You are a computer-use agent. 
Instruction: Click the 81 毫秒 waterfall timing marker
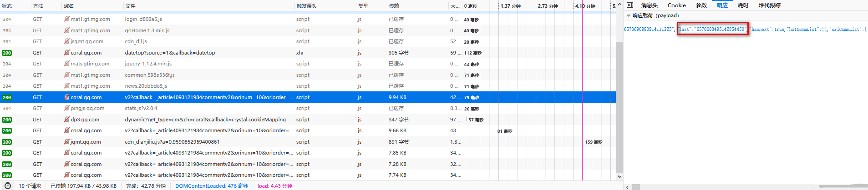pyautogui.click(x=505, y=131)
